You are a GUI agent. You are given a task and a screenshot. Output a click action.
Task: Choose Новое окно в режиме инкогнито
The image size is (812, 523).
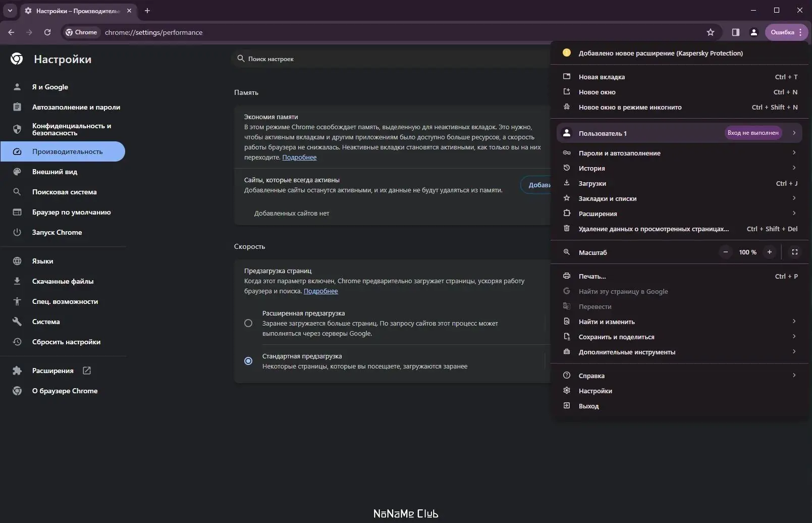[x=630, y=107]
